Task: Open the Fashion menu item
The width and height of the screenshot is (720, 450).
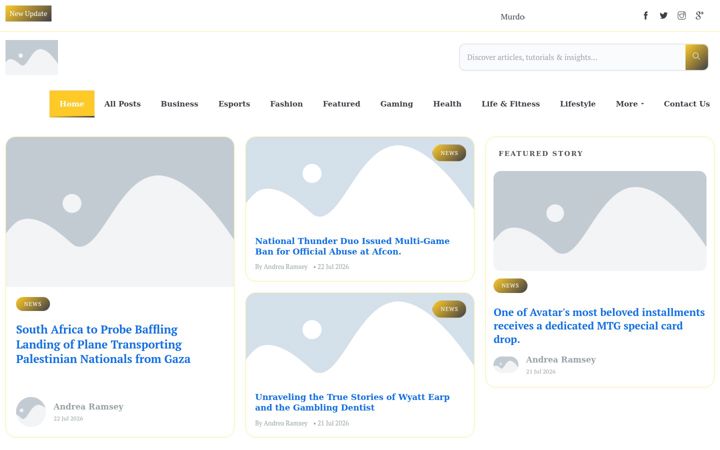Action: [287, 104]
